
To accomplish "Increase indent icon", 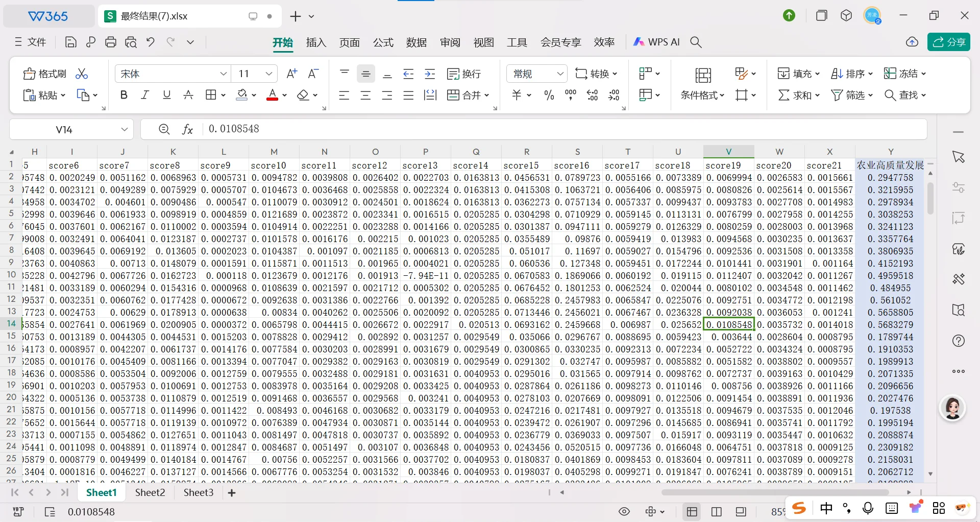I will [x=430, y=74].
